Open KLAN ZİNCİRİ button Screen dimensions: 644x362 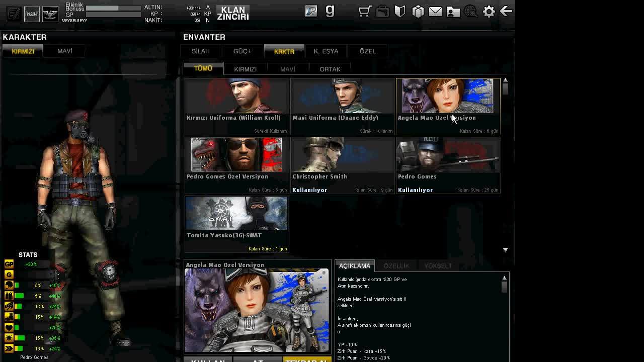tap(233, 13)
